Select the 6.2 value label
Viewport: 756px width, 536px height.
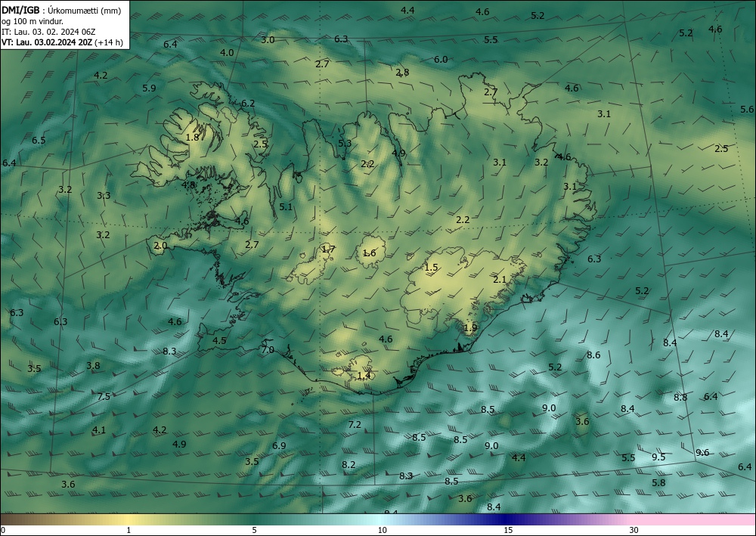tap(248, 103)
